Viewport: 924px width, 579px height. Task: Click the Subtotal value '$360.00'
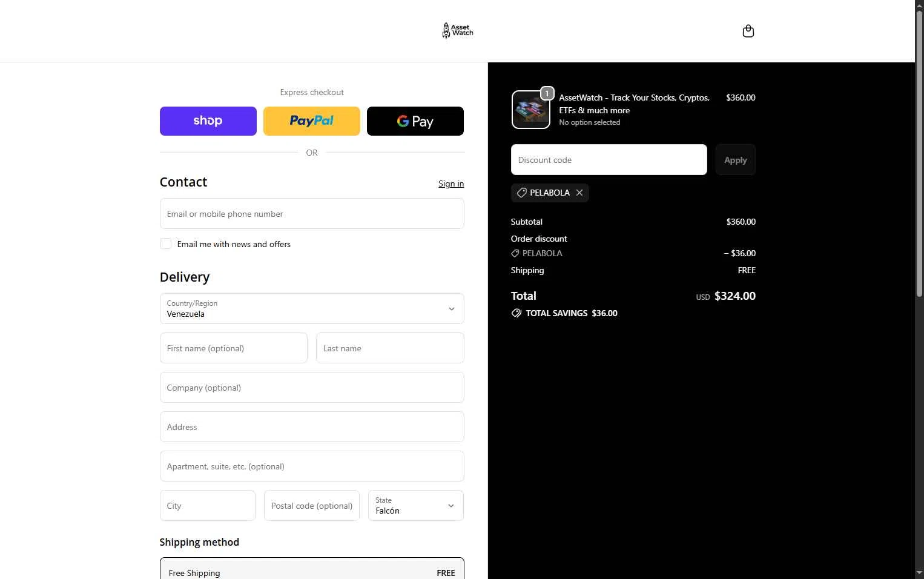coord(741,222)
